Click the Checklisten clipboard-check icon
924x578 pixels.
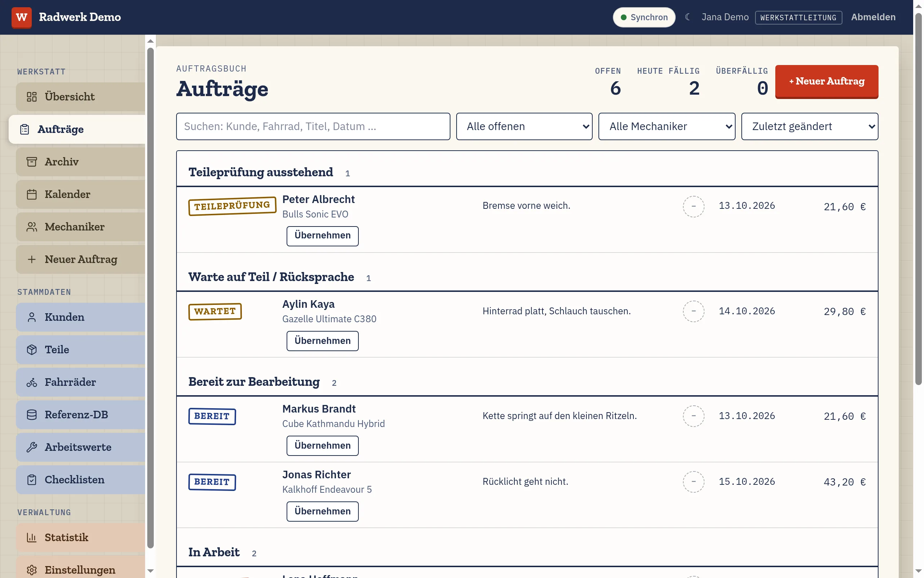(x=32, y=479)
